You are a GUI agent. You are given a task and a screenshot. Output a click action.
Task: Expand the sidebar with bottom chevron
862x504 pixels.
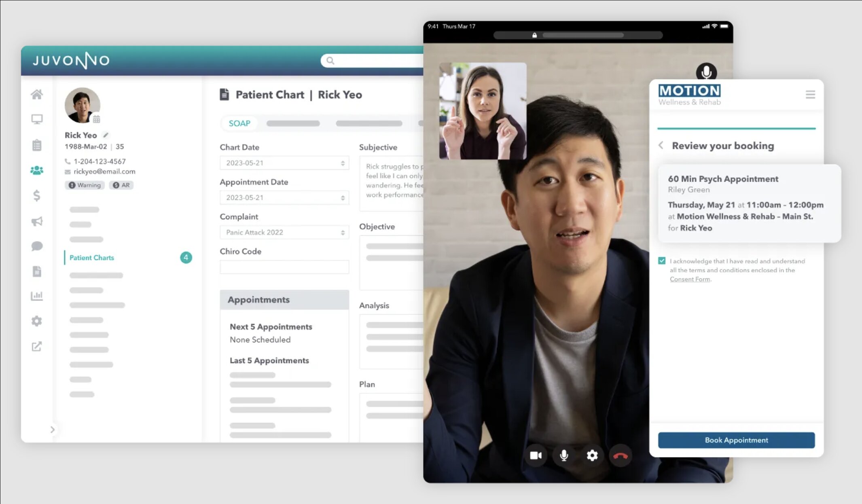[x=52, y=430]
